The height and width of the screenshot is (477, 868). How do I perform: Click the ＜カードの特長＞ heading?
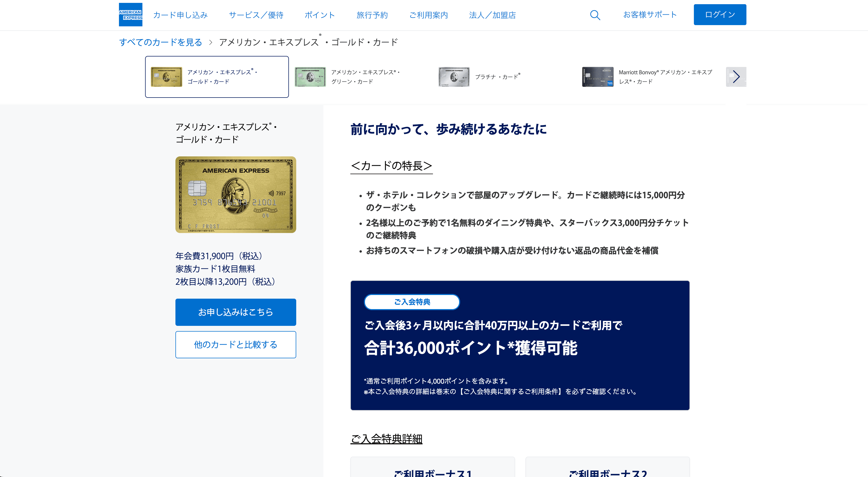coord(392,166)
